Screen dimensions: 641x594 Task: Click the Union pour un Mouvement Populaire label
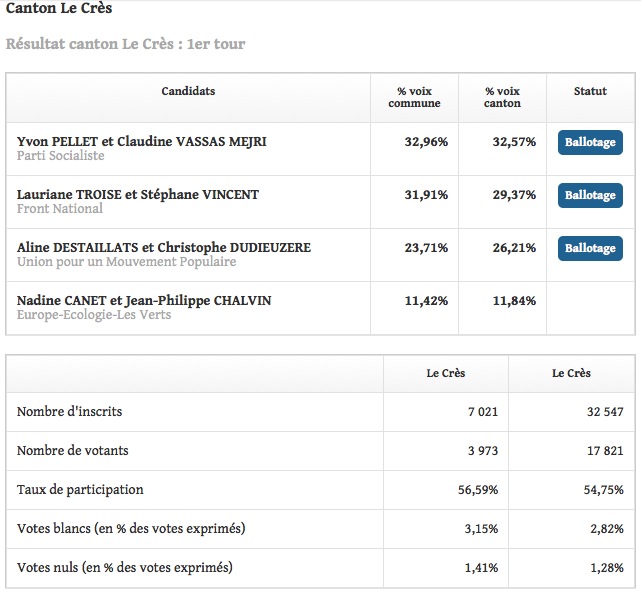126,262
